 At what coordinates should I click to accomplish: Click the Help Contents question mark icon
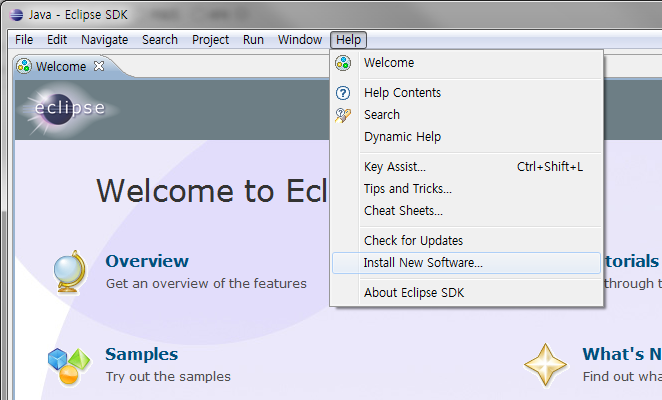[343, 93]
